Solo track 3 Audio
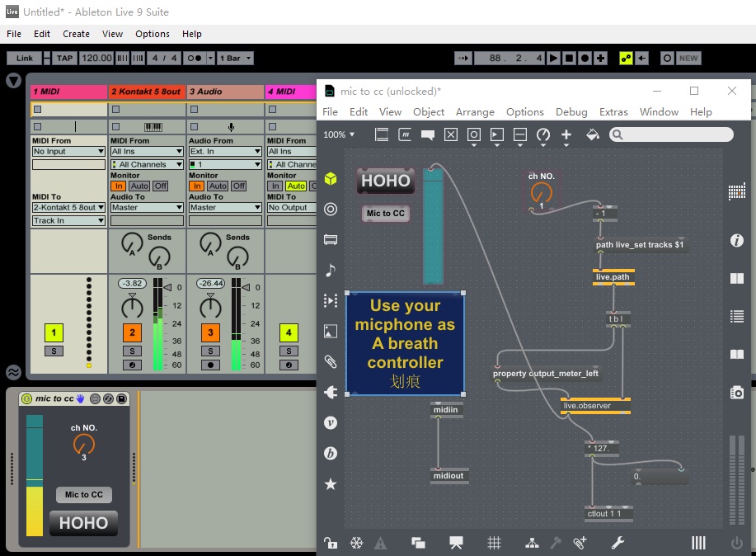 (210, 351)
